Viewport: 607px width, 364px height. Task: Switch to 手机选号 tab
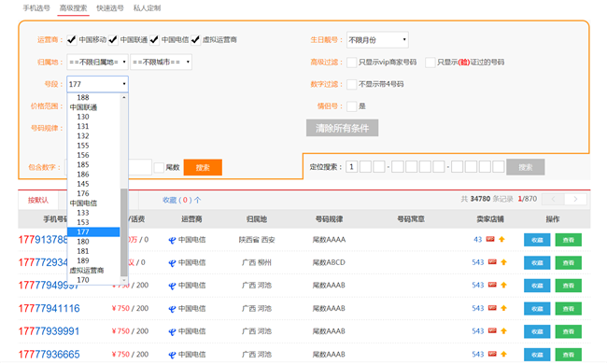click(36, 8)
